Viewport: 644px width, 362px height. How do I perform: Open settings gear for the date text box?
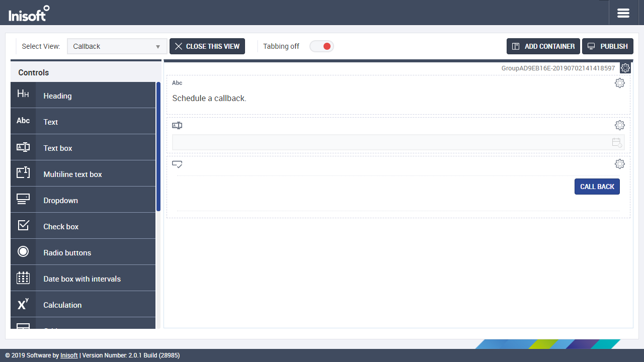620,125
